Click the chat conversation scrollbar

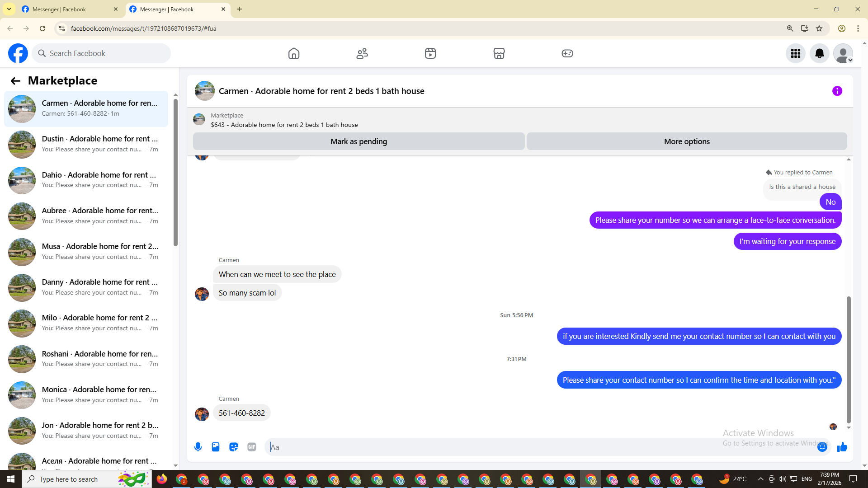click(849, 359)
